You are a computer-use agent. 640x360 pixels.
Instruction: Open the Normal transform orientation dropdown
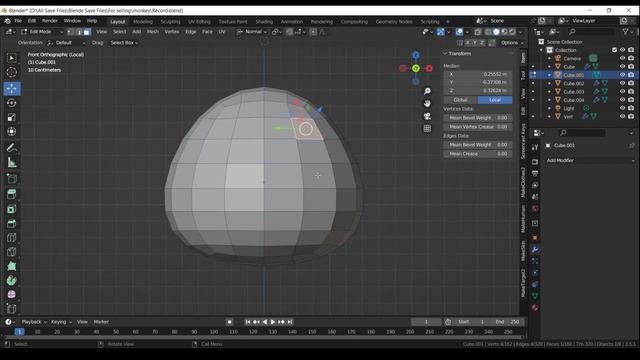point(252,32)
